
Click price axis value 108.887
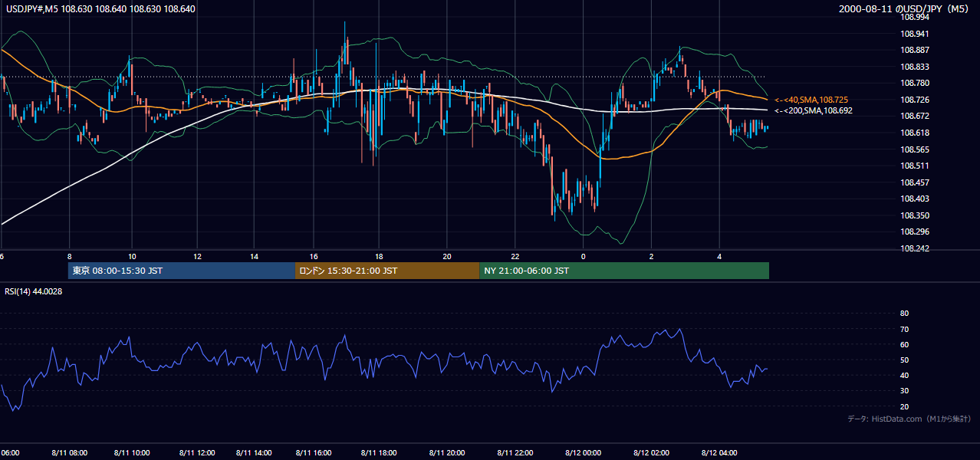pos(915,50)
